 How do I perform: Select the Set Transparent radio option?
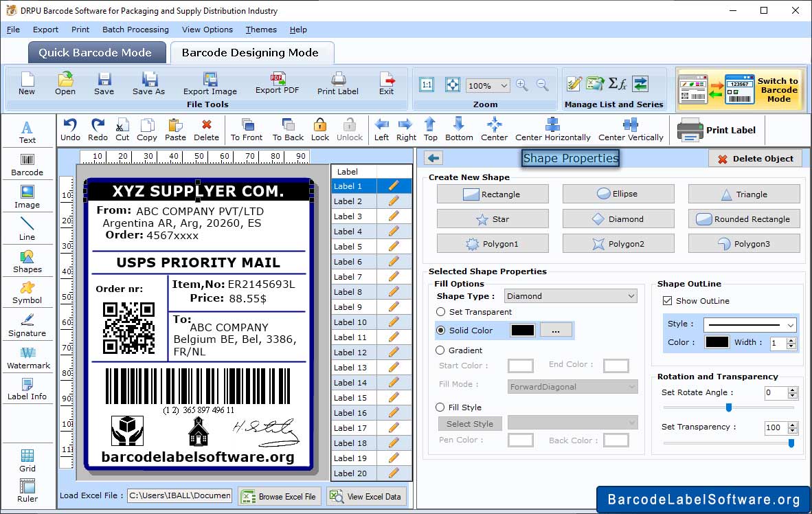[x=441, y=312]
